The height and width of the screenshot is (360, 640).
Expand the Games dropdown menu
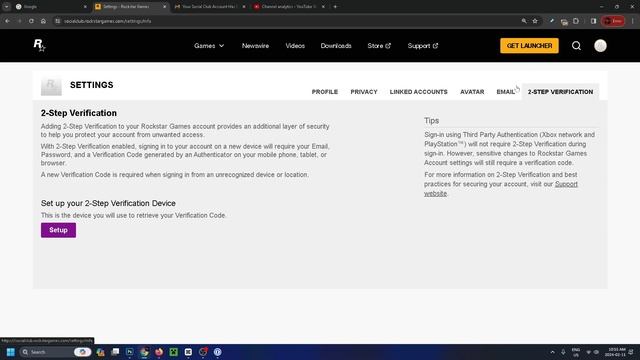click(209, 46)
